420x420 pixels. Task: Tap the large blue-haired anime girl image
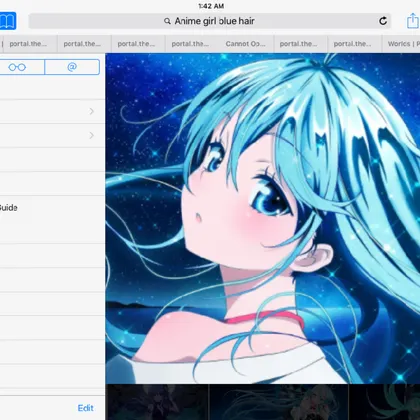coord(263,218)
